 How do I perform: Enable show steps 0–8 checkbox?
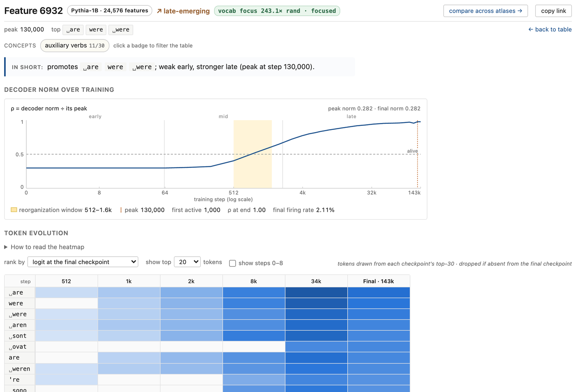pyautogui.click(x=232, y=263)
